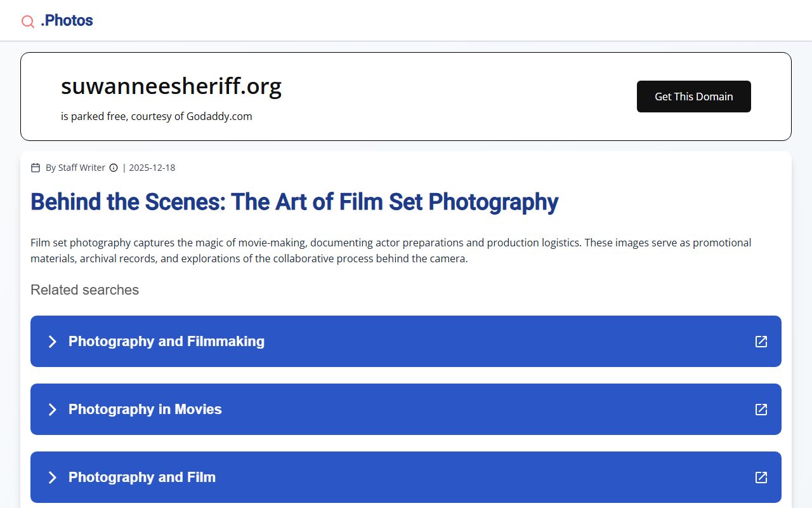
Task: Click the Related searches label
Action: point(84,290)
